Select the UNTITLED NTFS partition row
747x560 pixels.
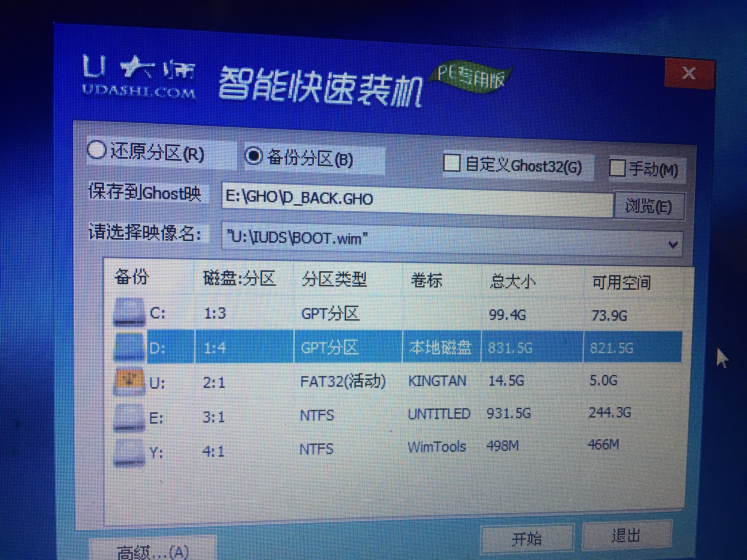pyautogui.click(x=389, y=414)
